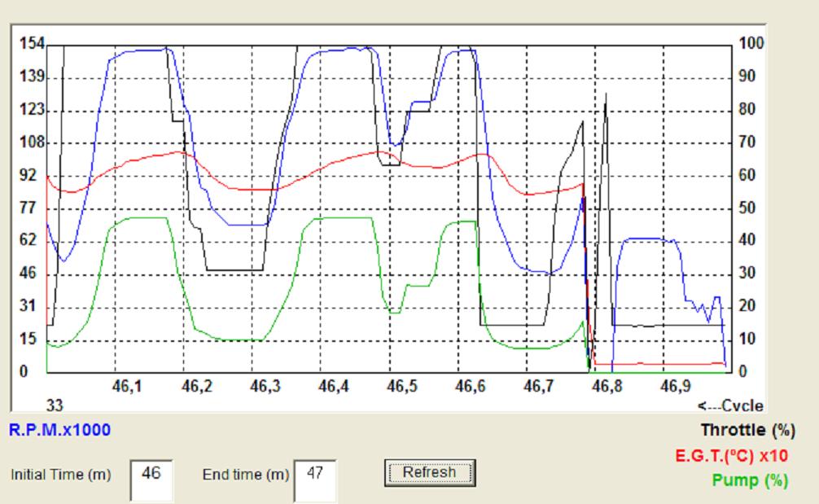The image size is (819, 504).
Task: Click the 154 value on the left axis
Action: pos(29,44)
